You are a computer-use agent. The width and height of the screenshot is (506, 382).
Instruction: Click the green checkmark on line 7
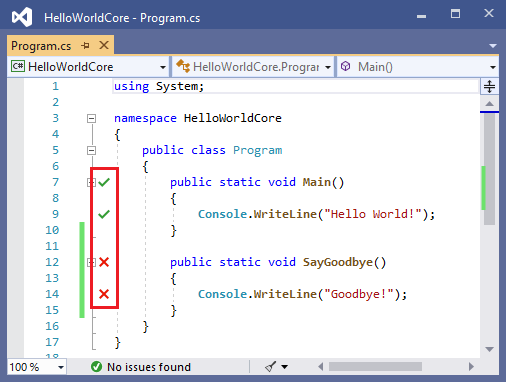coord(104,182)
